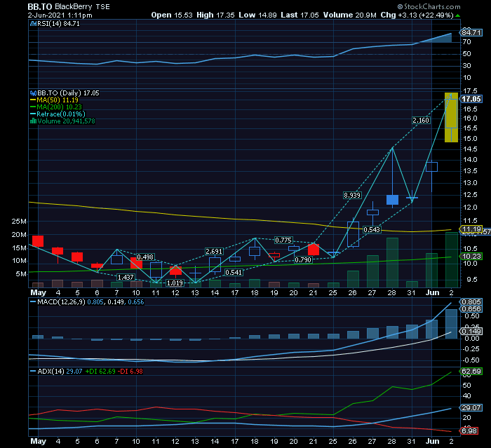Click the green 62.69 tag on the ADX axis
Viewport: 491px width, 448px height.
(471, 372)
